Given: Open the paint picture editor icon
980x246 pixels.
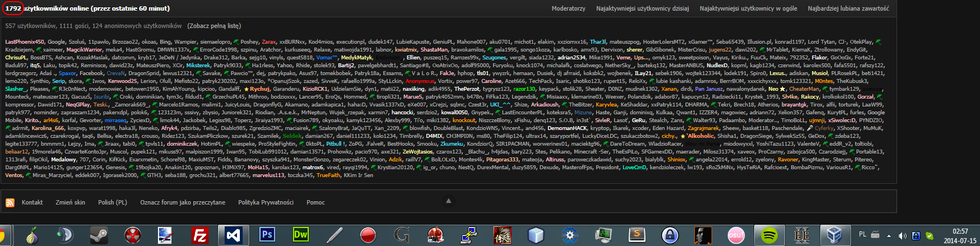Looking at the screenshot, I should click(166, 234).
